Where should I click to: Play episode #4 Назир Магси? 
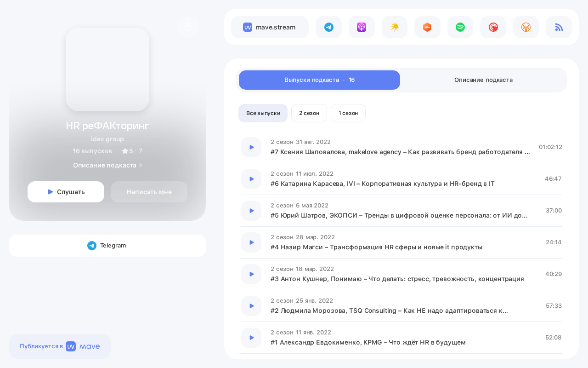coord(251,242)
